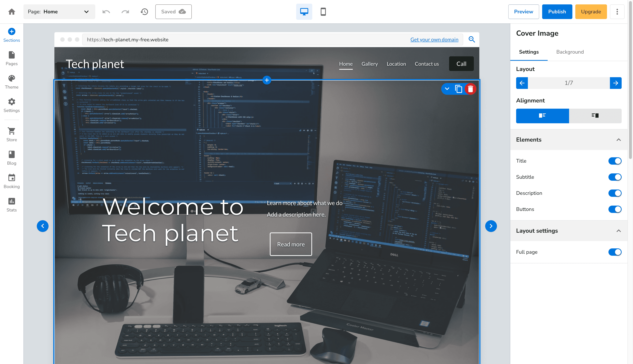Open the Booking calendar panel

pos(12,181)
